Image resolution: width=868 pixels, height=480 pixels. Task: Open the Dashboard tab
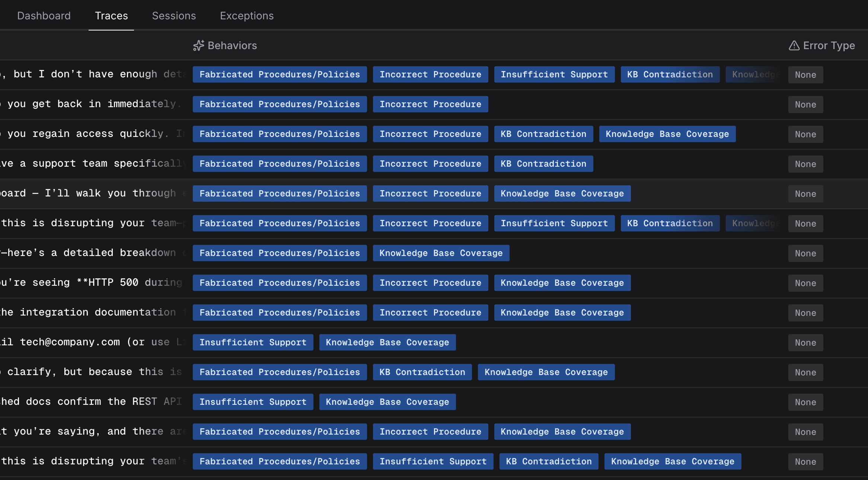click(44, 16)
